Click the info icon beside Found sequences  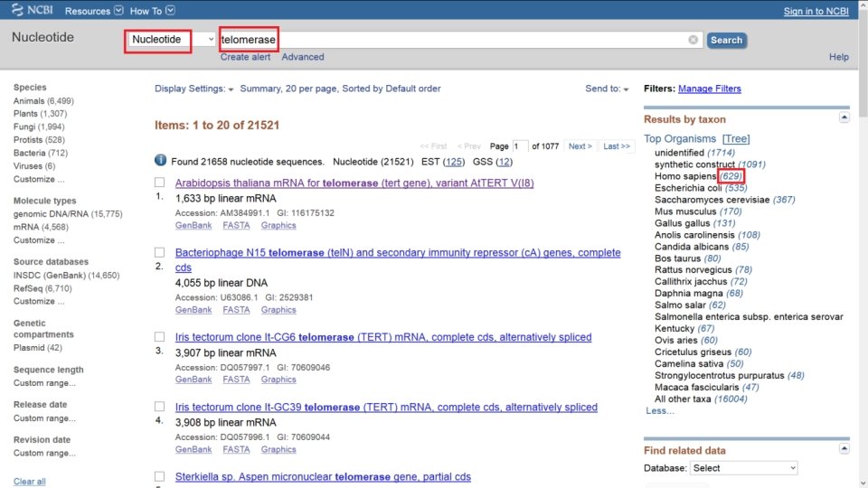[x=161, y=161]
